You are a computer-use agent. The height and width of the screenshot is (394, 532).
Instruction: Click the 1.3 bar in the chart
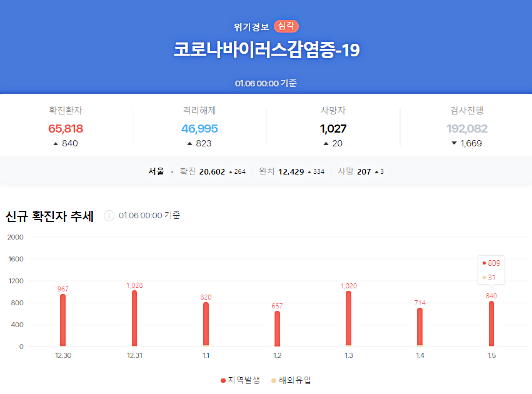pyautogui.click(x=348, y=319)
